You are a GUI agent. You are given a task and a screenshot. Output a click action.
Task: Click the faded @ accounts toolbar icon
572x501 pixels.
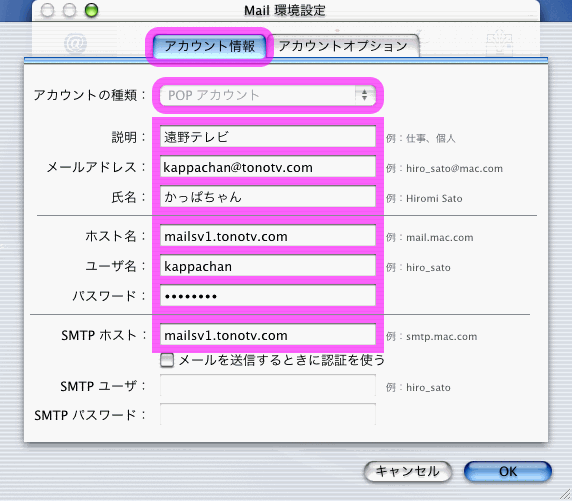tap(76, 43)
